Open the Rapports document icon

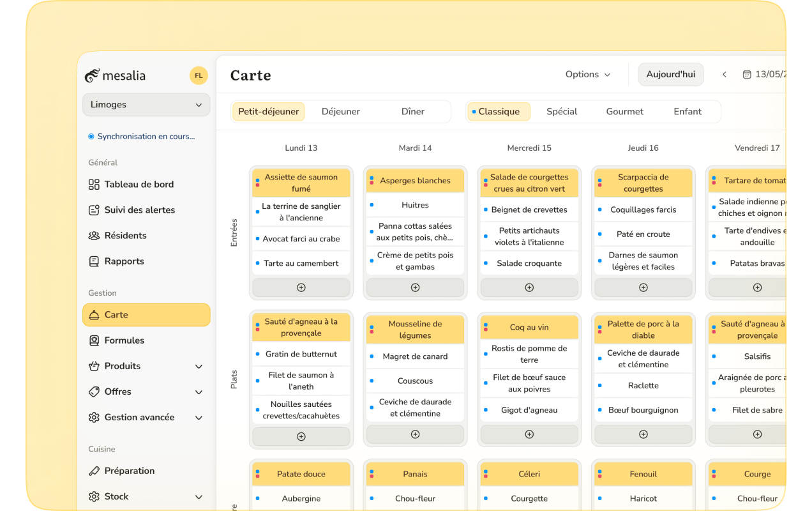coord(94,261)
